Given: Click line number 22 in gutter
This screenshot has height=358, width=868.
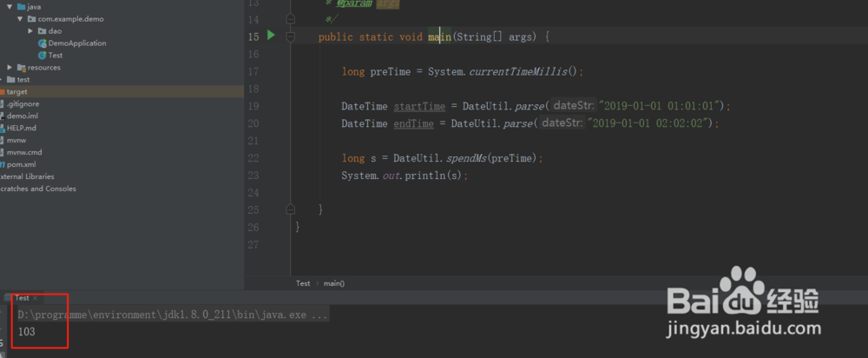Looking at the screenshot, I should coord(254,158).
